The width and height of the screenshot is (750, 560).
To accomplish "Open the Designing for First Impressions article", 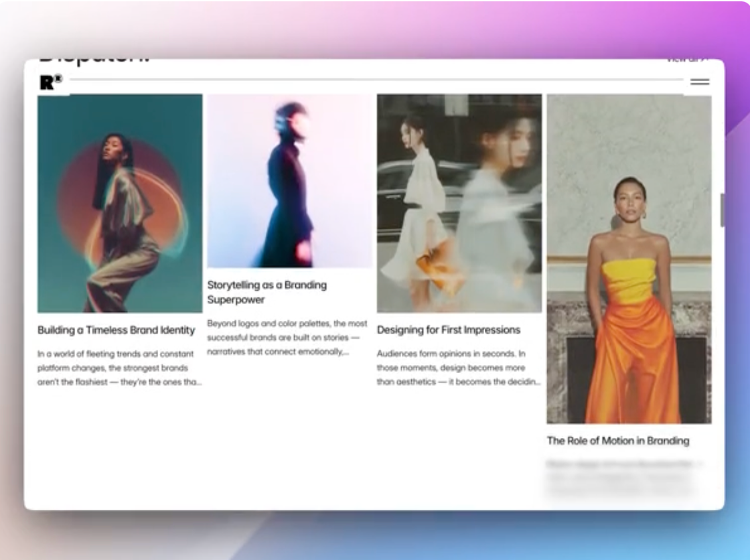I will pos(449,329).
